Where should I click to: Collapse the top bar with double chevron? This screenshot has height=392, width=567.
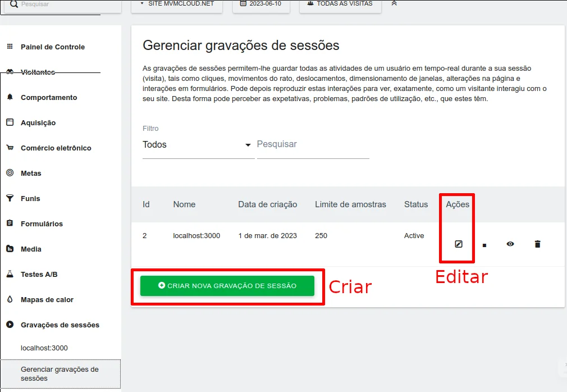click(x=394, y=3)
